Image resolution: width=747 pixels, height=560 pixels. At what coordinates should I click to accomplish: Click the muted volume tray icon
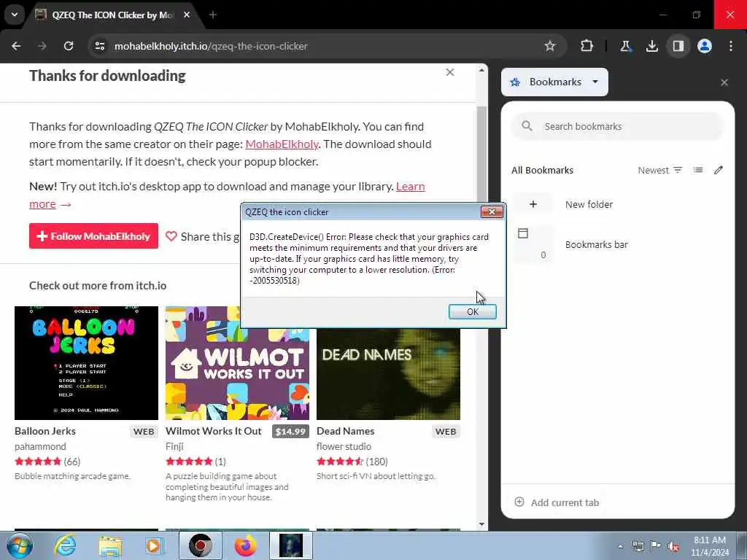tap(673, 546)
